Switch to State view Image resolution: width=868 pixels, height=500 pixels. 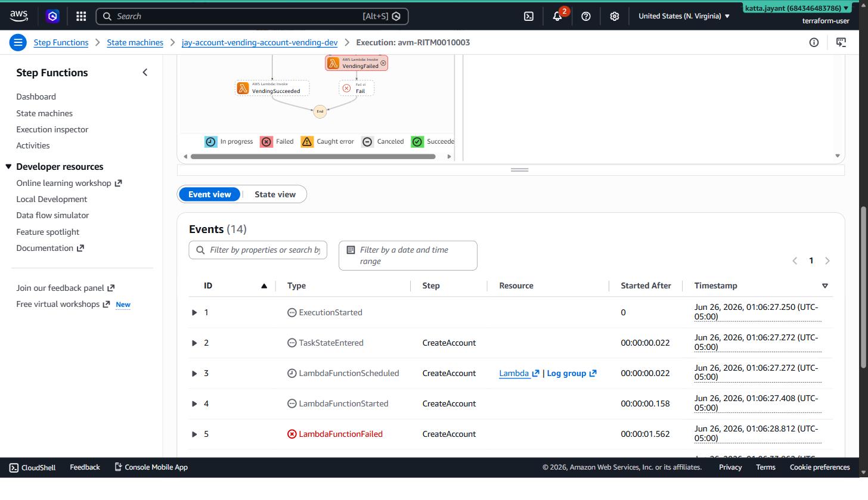(275, 194)
